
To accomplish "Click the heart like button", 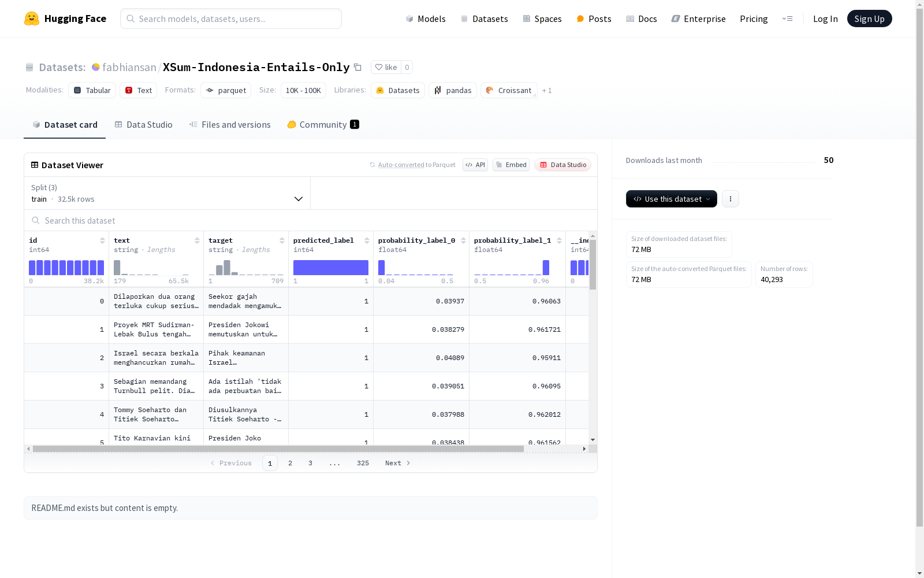I will [x=386, y=67].
